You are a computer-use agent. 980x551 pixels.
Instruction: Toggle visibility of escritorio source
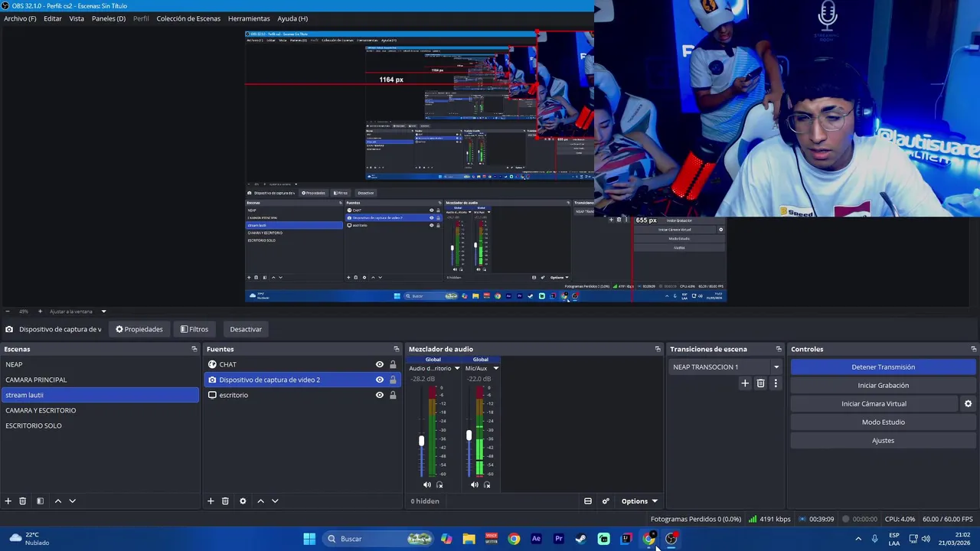point(379,395)
